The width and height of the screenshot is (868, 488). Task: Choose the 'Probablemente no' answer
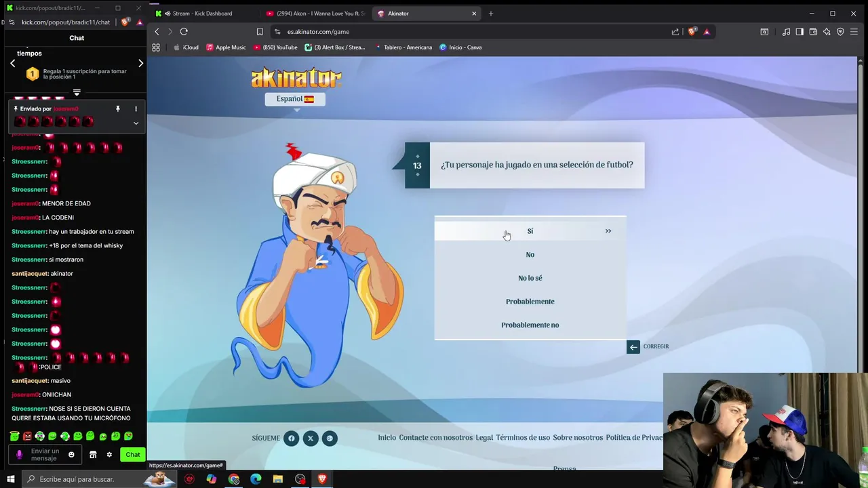pos(530,325)
